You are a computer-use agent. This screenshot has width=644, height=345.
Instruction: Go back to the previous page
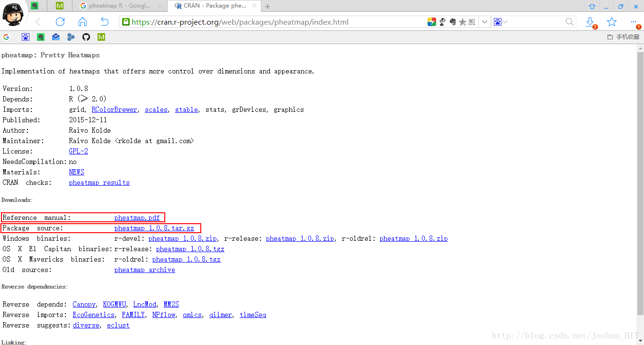pos(38,22)
